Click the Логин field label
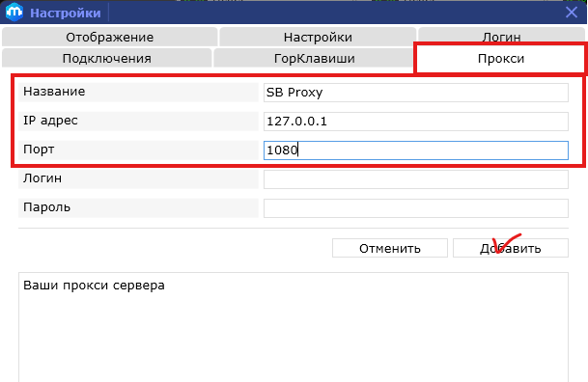Image resolution: width=588 pixels, height=382 pixels. pos(42,178)
